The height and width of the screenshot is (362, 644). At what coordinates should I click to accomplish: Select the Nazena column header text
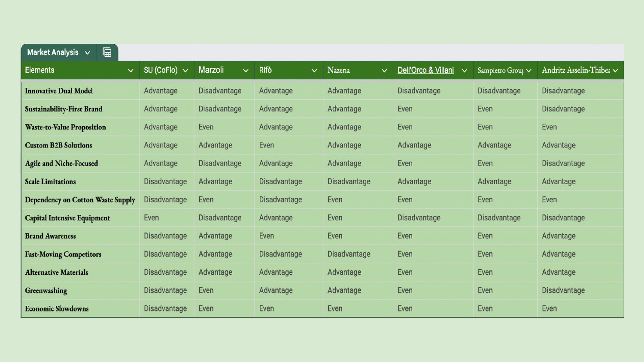pyautogui.click(x=339, y=70)
